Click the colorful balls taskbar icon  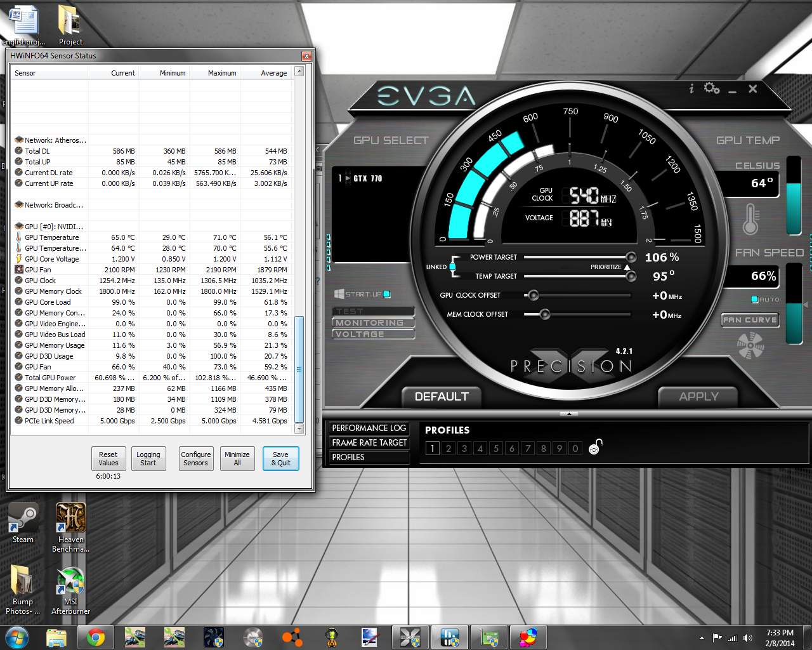[x=528, y=637]
